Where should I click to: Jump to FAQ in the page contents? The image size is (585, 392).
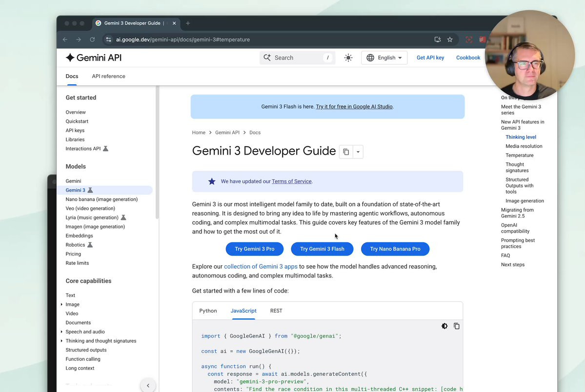point(505,255)
